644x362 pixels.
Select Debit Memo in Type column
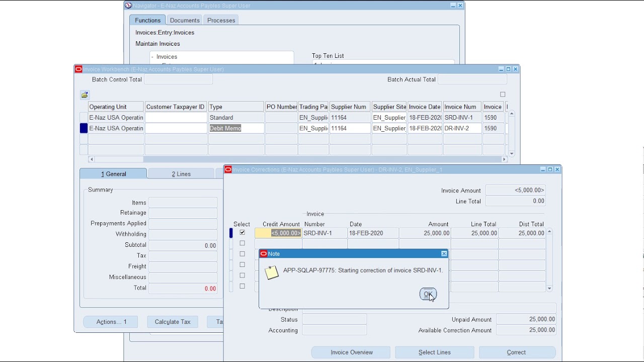point(236,128)
